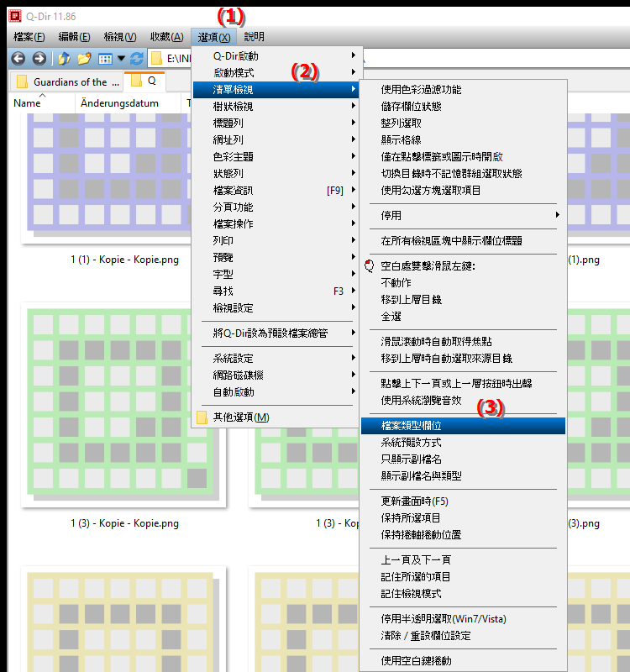630x672 pixels.
Task: Toggle 在所有檢視區塊中顯示欄位標題 option
Action: [x=464, y=241]
